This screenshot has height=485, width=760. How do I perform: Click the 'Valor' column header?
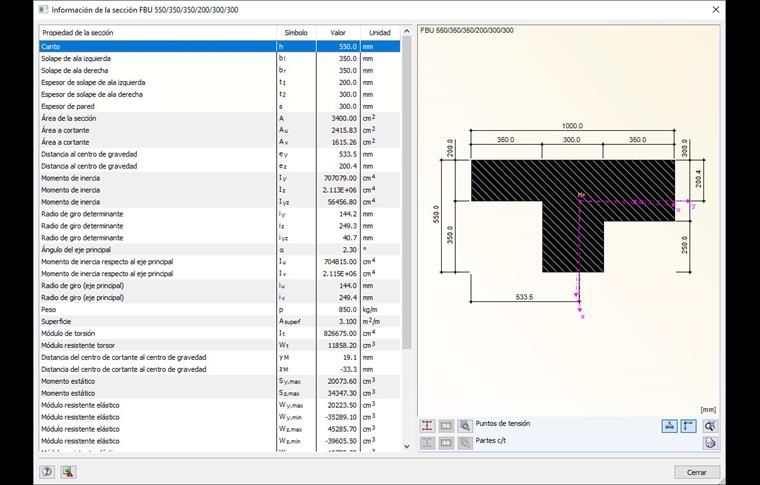[x=337, y=32]
